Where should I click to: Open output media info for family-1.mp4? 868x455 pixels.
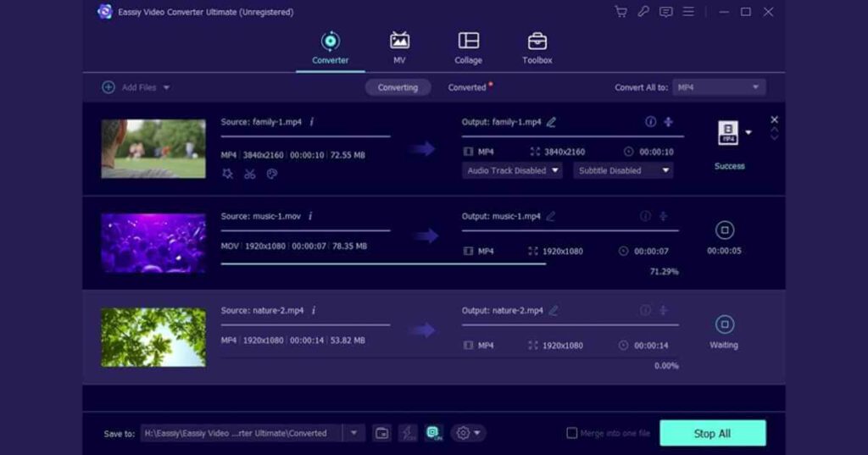(x=650, y=122)
